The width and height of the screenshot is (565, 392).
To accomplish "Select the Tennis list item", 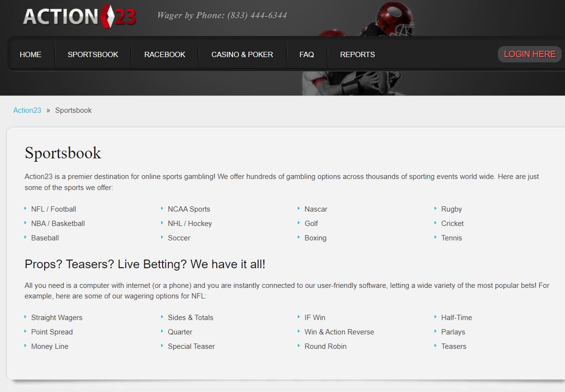I will [451, 238].
